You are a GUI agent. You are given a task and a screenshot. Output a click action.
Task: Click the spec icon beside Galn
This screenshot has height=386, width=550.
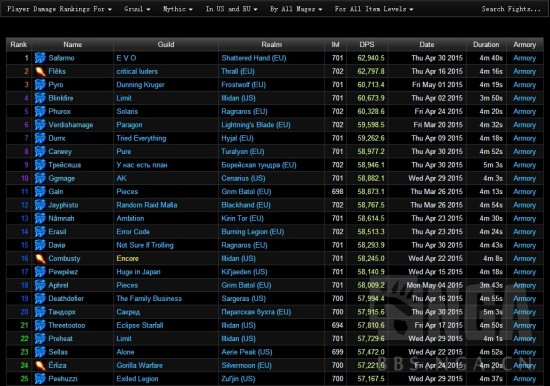(x=40, y=192)
